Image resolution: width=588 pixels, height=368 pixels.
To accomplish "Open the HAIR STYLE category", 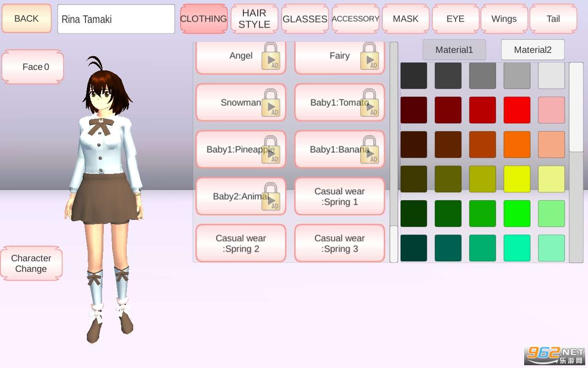I will 254,19.
